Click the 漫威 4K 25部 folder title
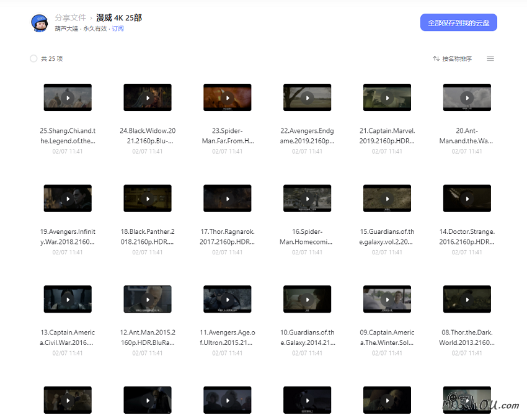The height and width of the screenshot is (420, 527). pyautogui.click(x=119, y=17)
